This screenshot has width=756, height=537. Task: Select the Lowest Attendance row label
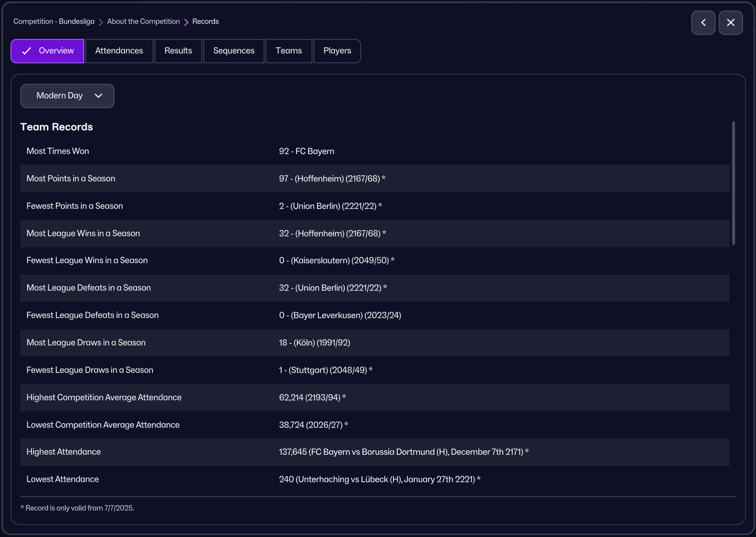coord(63,479)
